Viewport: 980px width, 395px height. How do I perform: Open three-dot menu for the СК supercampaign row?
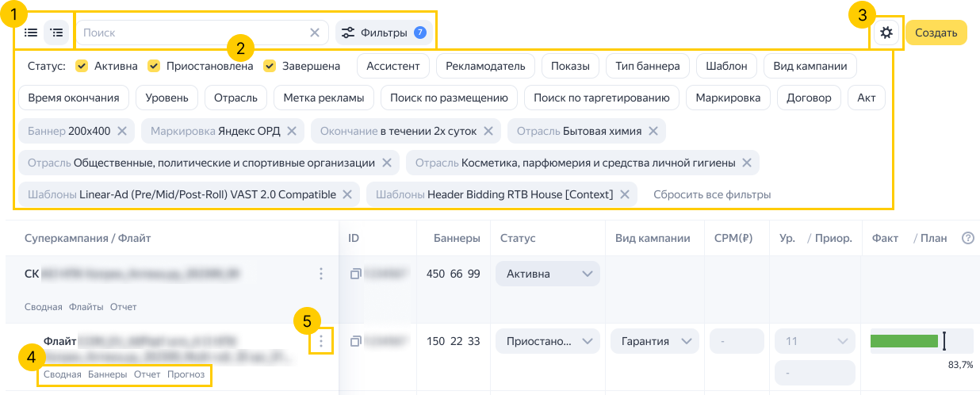pyautogui.click(x=321, y=274)
